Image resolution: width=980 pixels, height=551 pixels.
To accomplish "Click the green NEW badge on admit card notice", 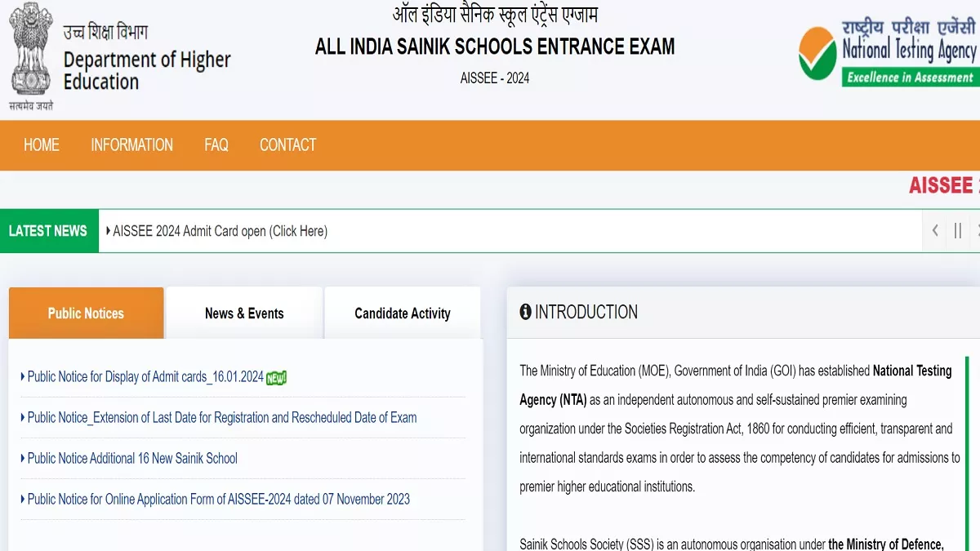I will (x=277, y=377).
